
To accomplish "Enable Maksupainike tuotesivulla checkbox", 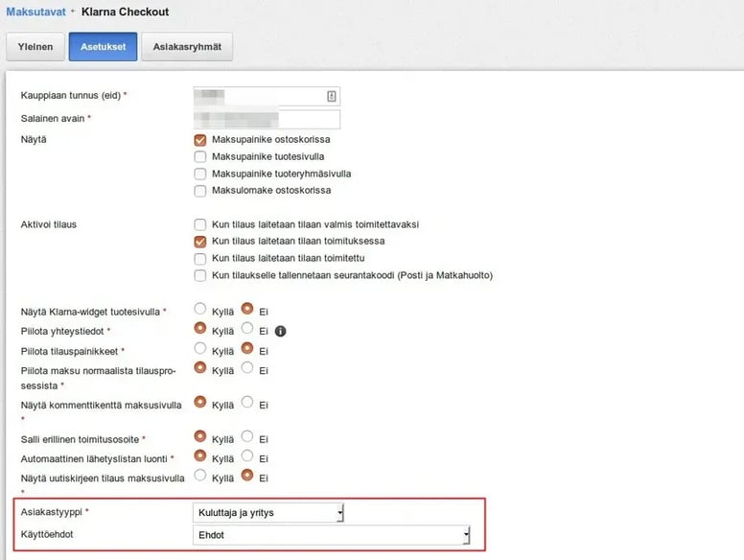I will [x=200, y=156].
